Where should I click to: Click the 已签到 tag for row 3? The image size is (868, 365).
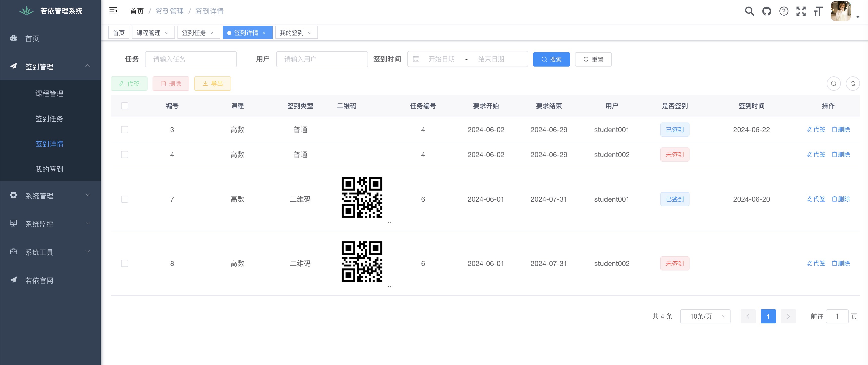675,130
